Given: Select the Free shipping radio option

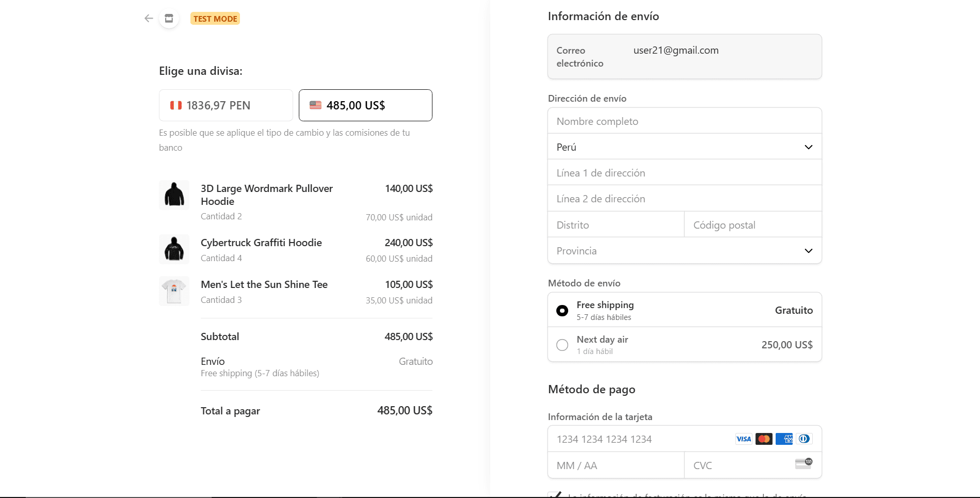Looking at the screenshot, I should click(562, 311).
